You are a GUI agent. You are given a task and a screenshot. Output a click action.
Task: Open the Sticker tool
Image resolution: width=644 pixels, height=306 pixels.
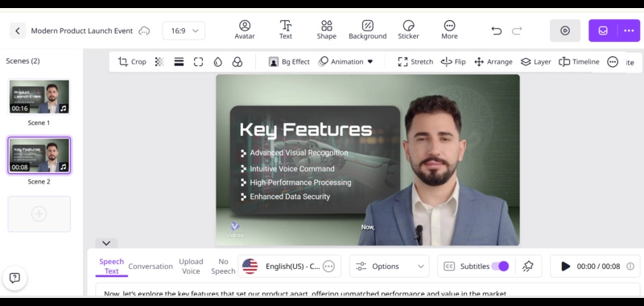click(x=409, y=30)
